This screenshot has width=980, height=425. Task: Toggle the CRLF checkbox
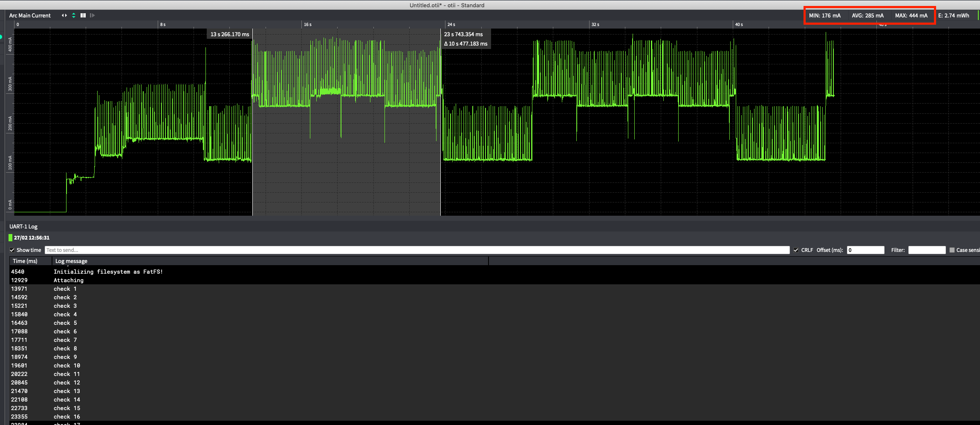pos(796,250)
